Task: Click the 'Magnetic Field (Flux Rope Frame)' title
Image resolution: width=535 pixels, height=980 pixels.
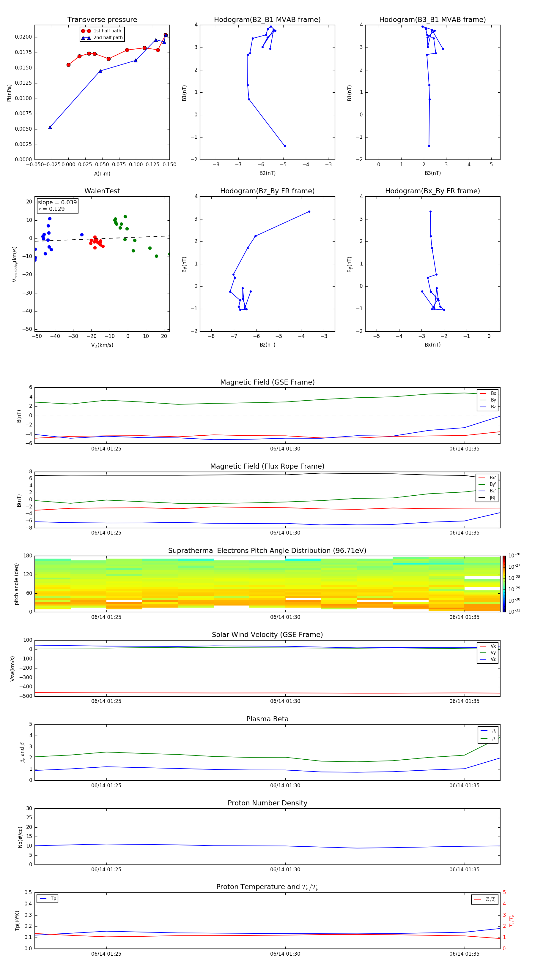Action: (x=267, y=467)
